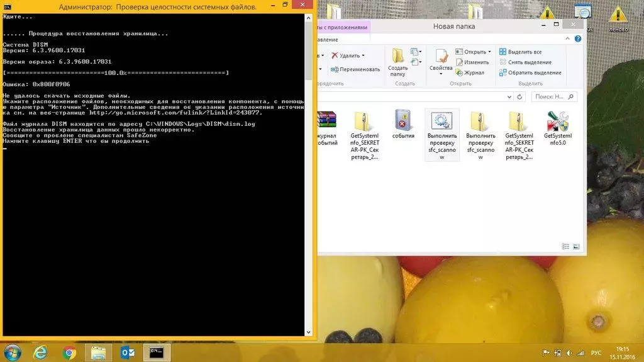644x362 pixels.
Task: Launch Internet Explorer from taskbar
Action: click(40, 353)
